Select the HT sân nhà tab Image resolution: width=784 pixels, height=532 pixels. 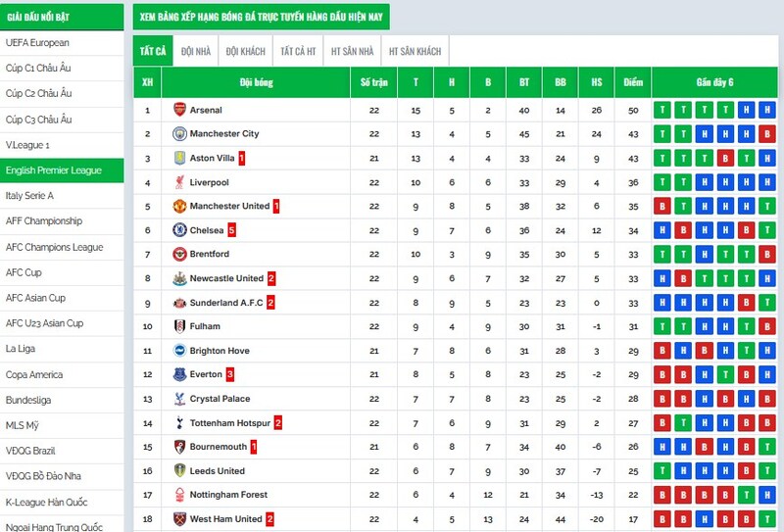click(x=353, y=51)
